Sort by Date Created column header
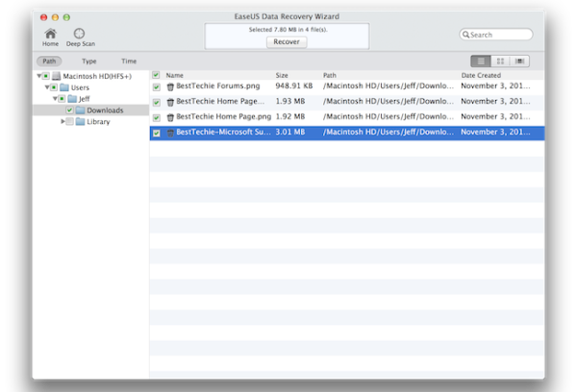 [481, 75]
